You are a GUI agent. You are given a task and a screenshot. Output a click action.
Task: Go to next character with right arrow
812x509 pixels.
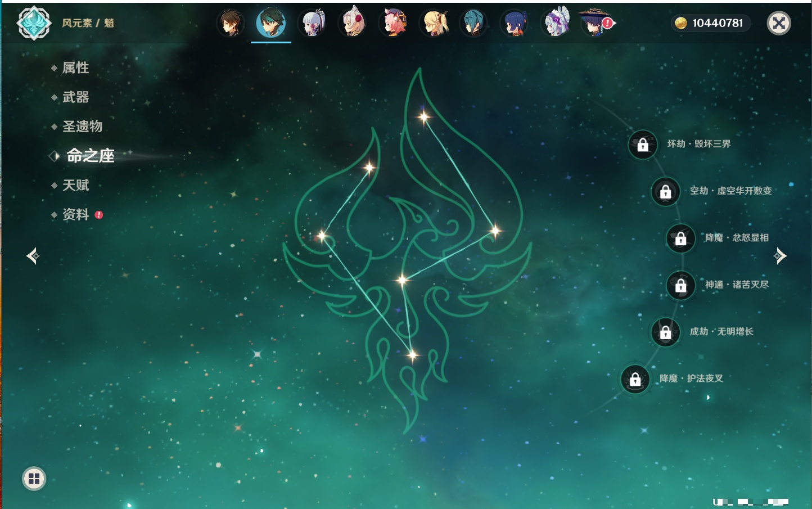click(x=780, y=256)
